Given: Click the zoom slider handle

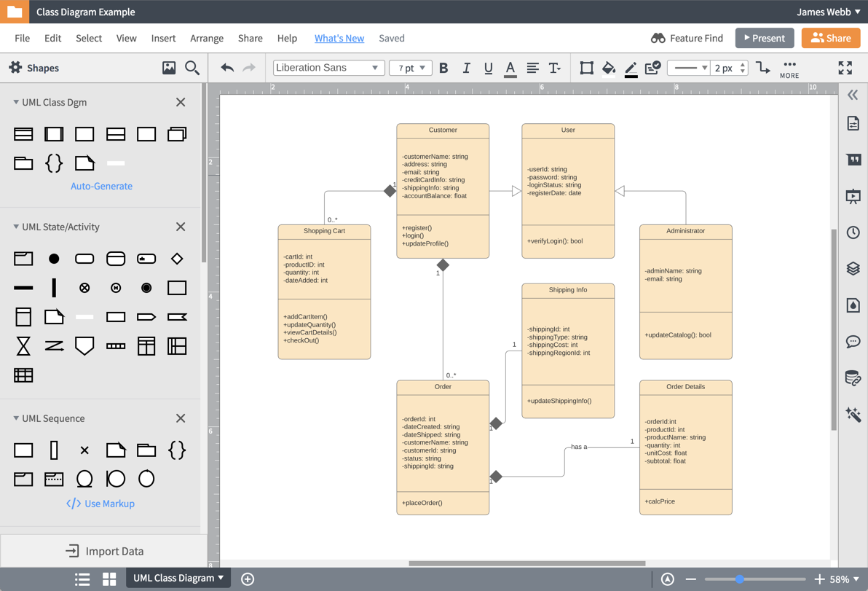Looking at the screenshot, I should (739, 579).
